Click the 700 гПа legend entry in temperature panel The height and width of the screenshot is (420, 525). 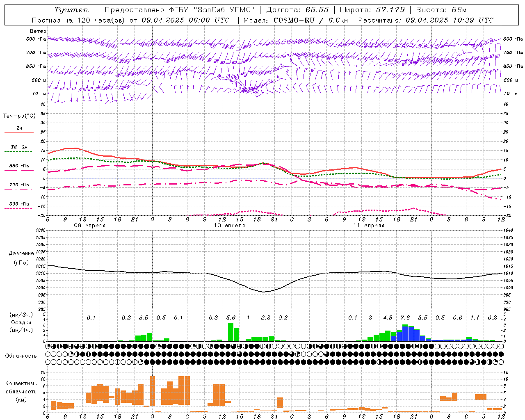tap(19, 185)
